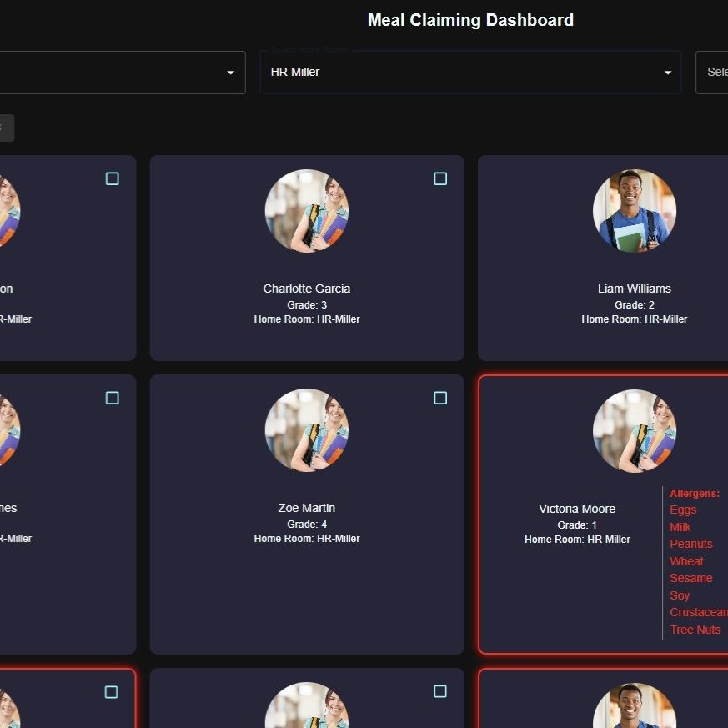
Task: Tick Charlotte Garcia's card checkbox
Action: (440, 178)
